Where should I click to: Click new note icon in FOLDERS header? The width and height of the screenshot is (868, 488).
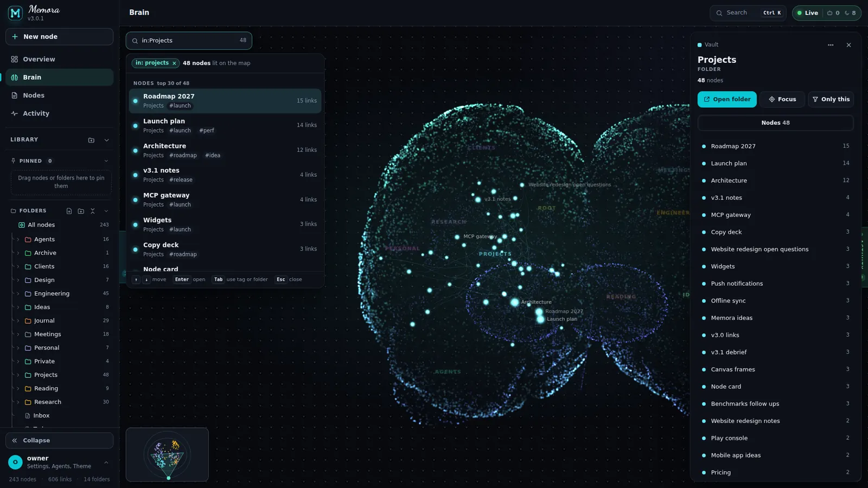pyautogui.click(x=69, y=211)
